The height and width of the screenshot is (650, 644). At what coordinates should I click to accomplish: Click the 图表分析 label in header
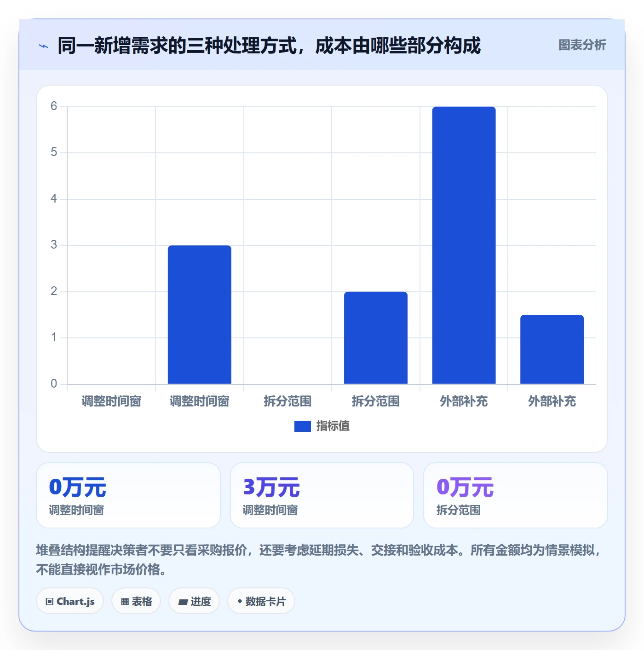(582, 45)
